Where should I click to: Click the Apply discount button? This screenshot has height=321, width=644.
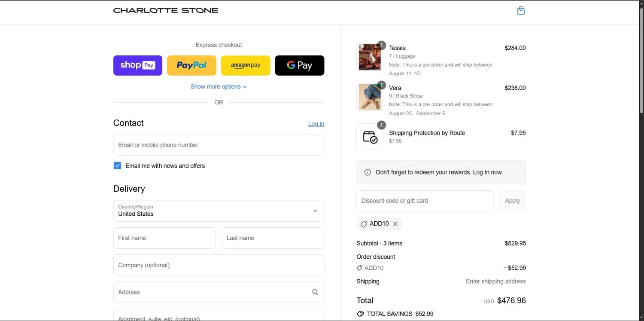coord(513,201)
